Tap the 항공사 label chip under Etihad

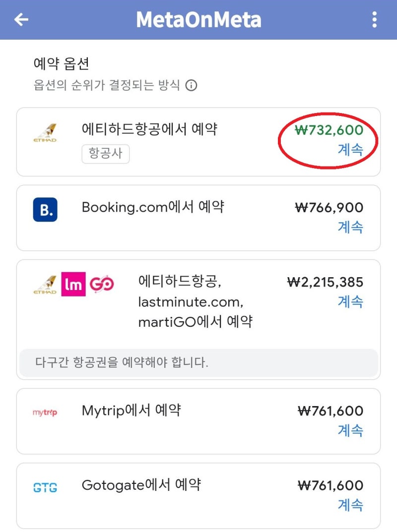[105, 154]
